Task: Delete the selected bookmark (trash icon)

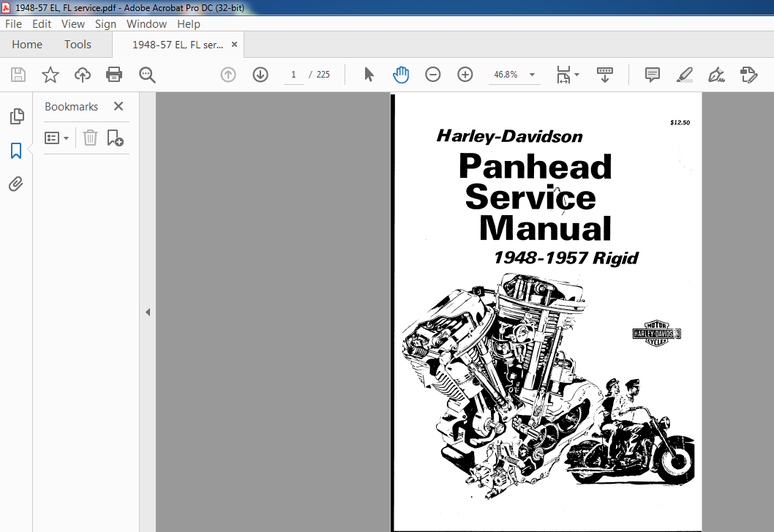Action: pyautogui.click(x=90, y=138)
